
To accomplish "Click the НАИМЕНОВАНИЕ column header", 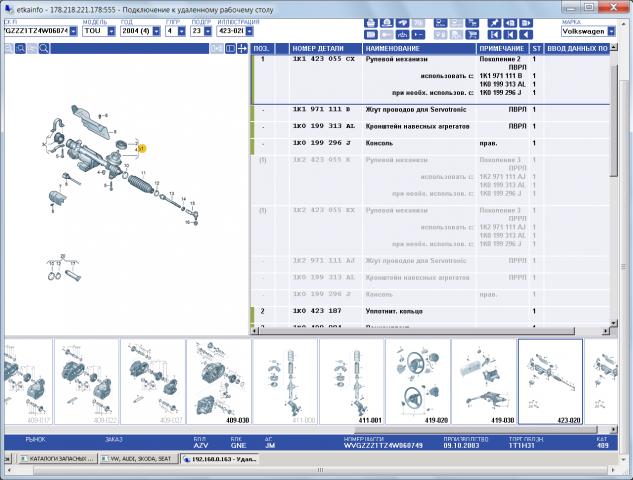I will pyautogui.click(x=419, y=49).
